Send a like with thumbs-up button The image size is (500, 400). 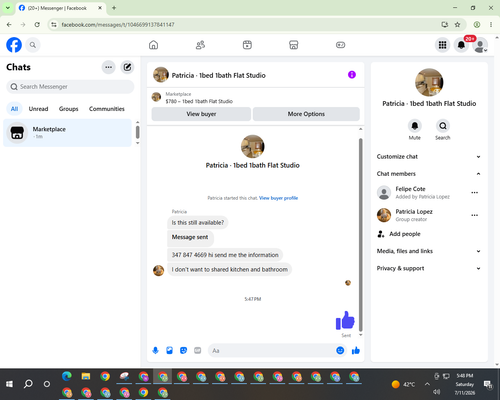356,350
